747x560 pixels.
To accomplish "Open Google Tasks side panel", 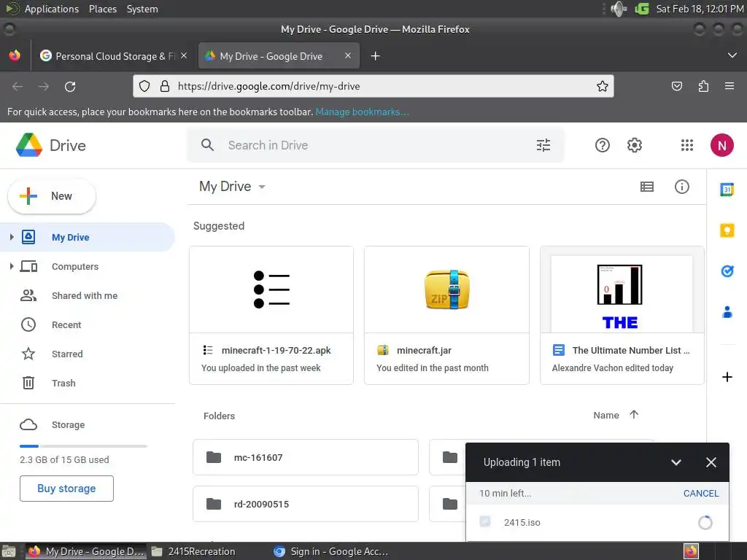I will (x=727, y=271).
